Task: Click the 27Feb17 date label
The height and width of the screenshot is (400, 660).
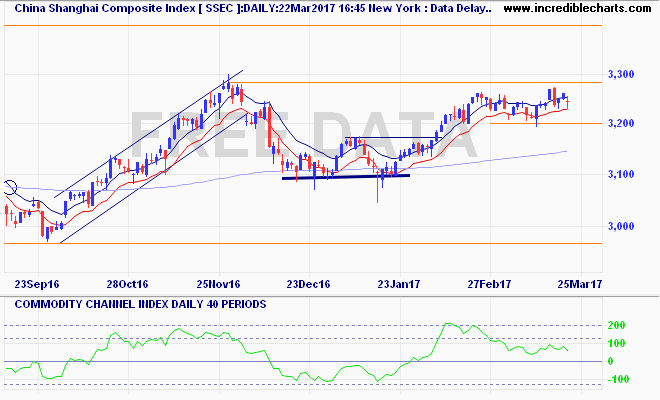Action: pos(489,284)
